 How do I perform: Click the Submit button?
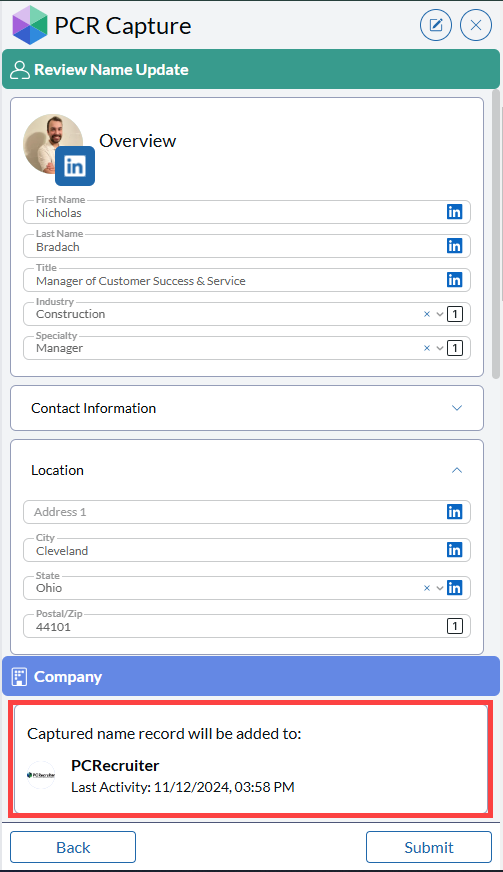(x=429, y=847)
